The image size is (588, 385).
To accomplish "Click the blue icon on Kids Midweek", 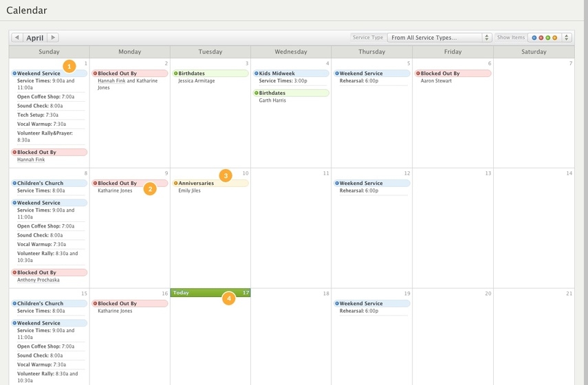I will [257, 74].
